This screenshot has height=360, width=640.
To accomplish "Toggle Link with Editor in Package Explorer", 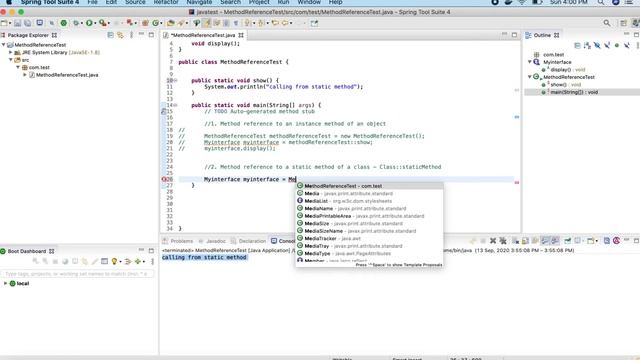I will tap(120, 35).
